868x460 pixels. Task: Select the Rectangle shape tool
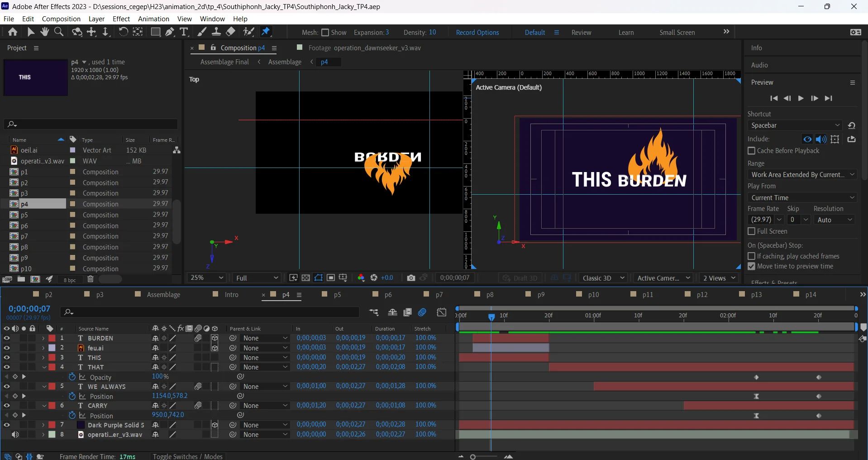point(155,32)
